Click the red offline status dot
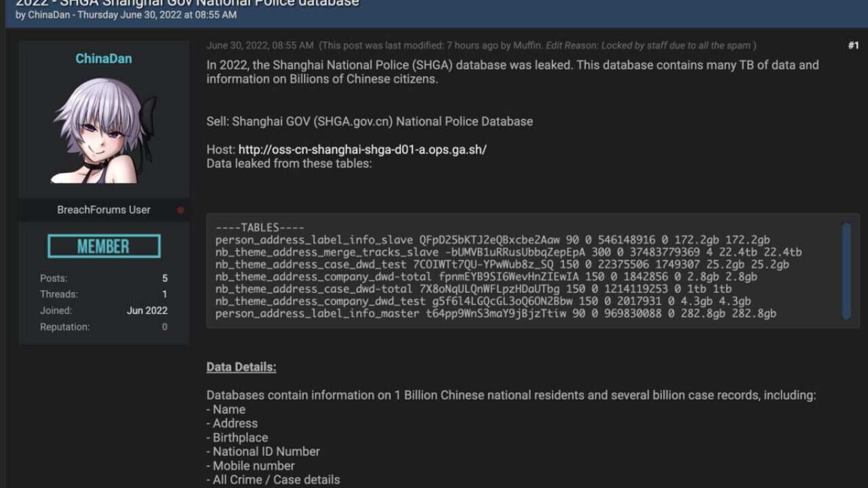 tap(180, 210)
